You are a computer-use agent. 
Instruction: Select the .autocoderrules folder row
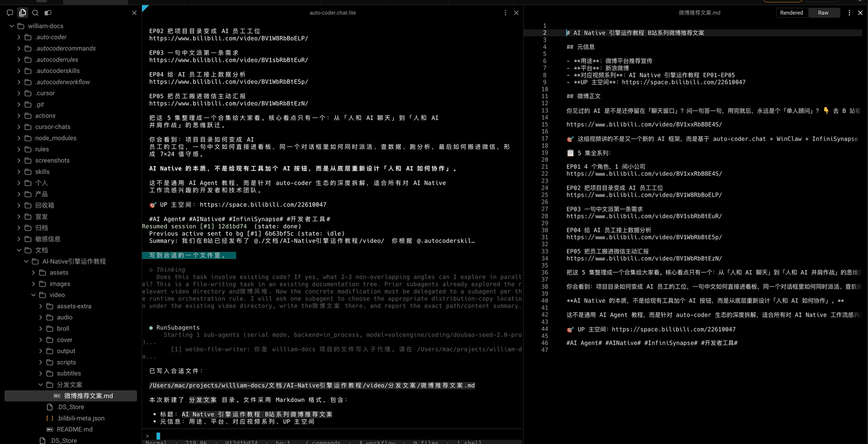click(71, 60)
